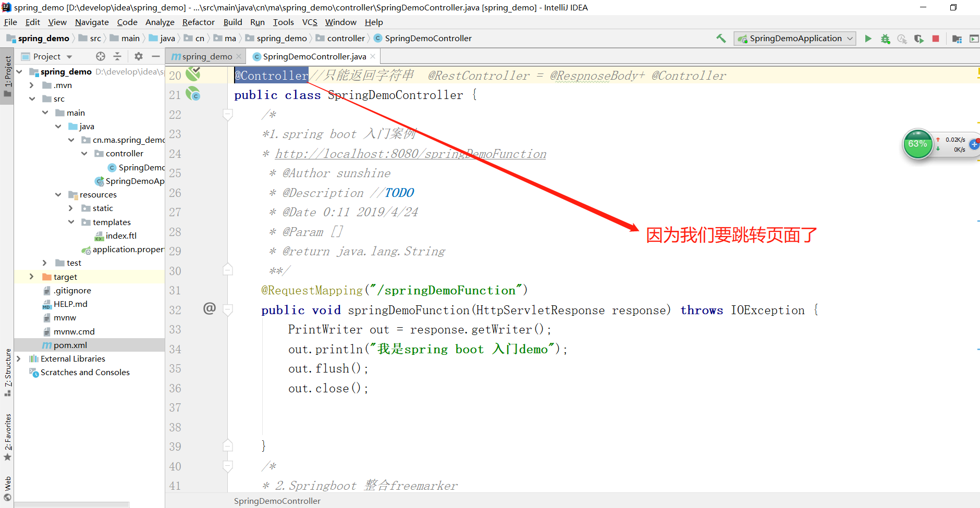Expand the test folder
The image size is (980, 508).
pyautogui.click(x=45, y=263)
